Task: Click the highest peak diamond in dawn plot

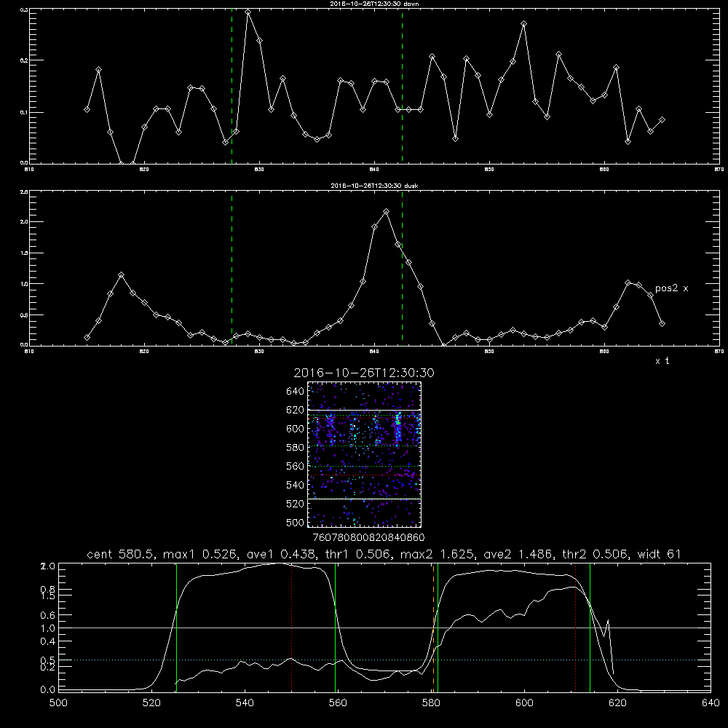Action: click(x=248, y=12)
